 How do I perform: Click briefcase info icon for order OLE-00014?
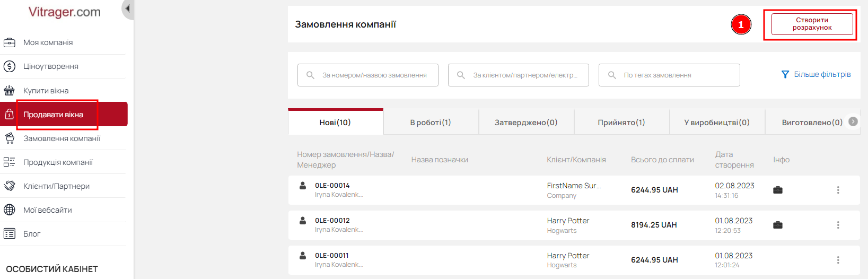pos(778,190)
